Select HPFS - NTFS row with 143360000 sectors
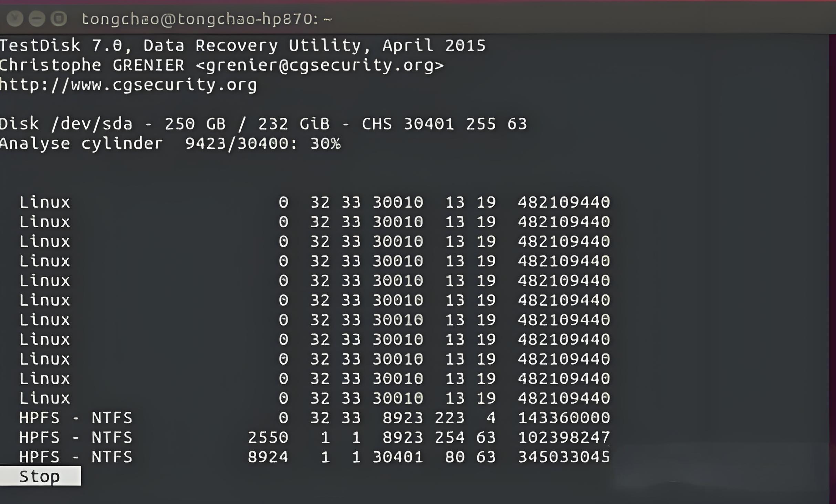This screenshot has width=836, height=504. pyautogui.click(x=76, y=418)
